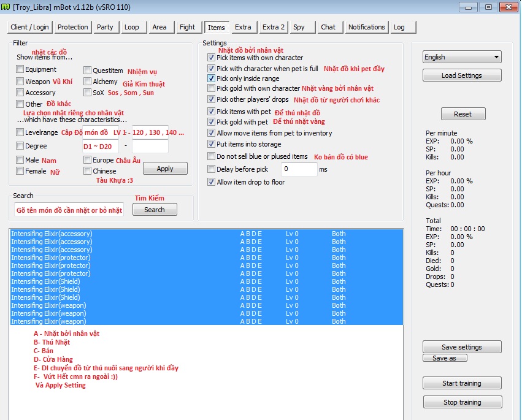Open the Notifications tab
Viewport: 522px width, 420px height.
(366, 27)
